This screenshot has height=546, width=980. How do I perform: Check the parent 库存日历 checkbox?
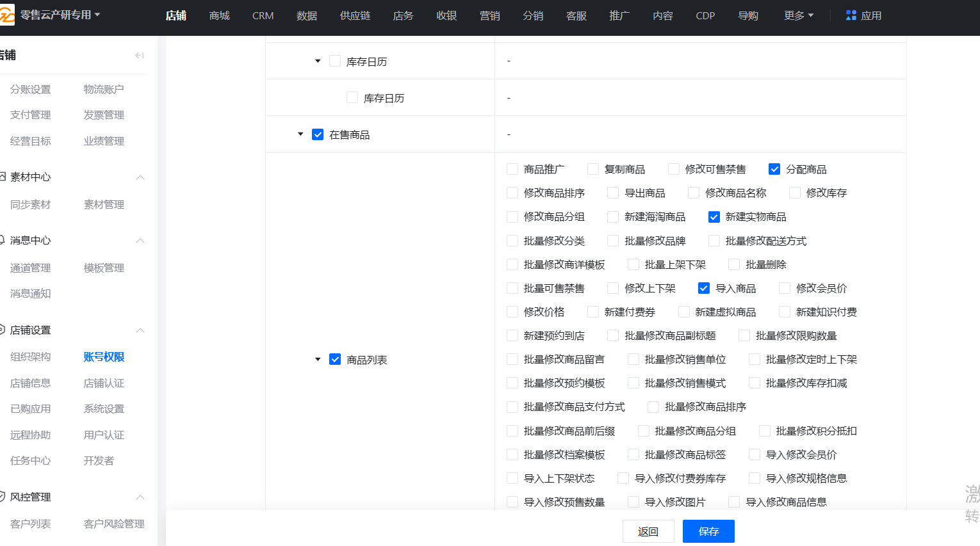(x=335, y=61)
